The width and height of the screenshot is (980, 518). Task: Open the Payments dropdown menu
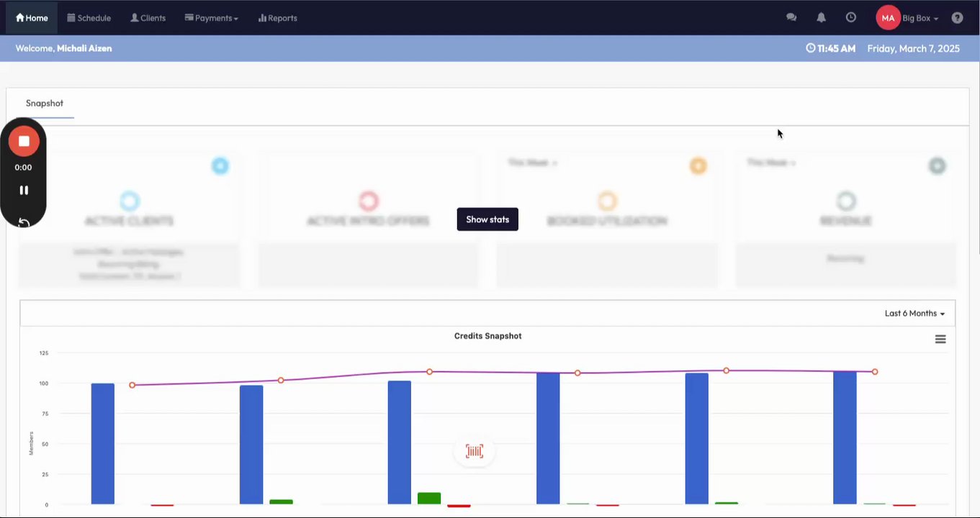point(212,18)
